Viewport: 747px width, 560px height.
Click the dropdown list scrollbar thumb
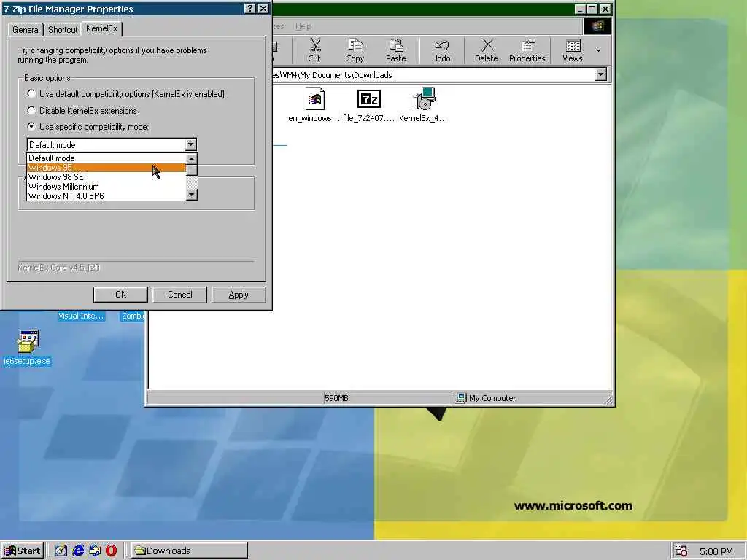tap(192, 170)
